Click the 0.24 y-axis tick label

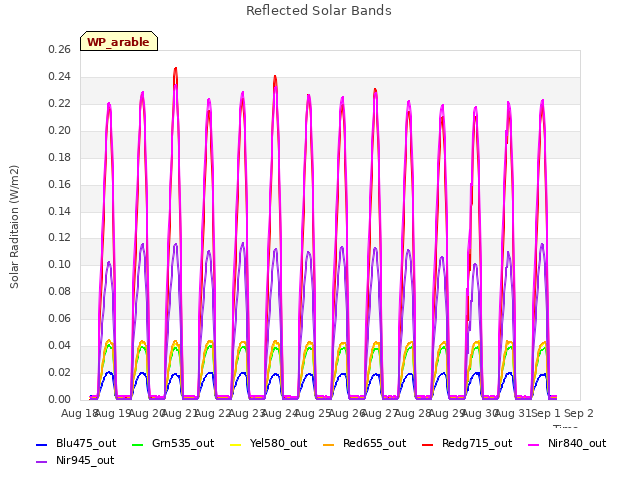click(59, 76)
